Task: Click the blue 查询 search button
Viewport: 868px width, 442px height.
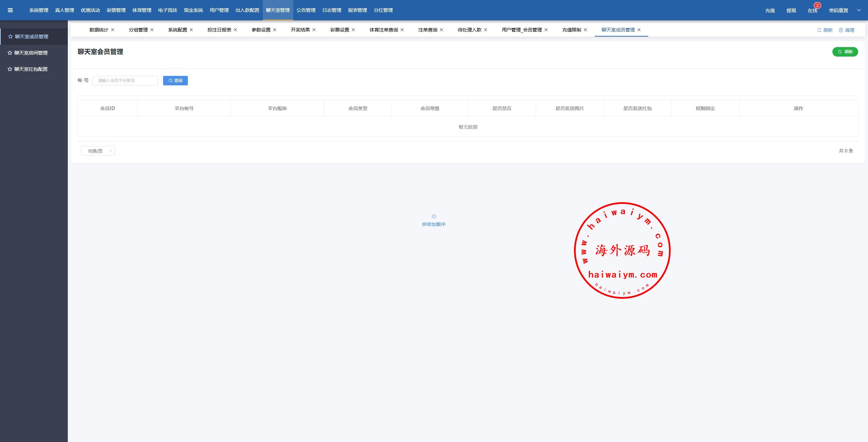Action: (x=175, y=81)
